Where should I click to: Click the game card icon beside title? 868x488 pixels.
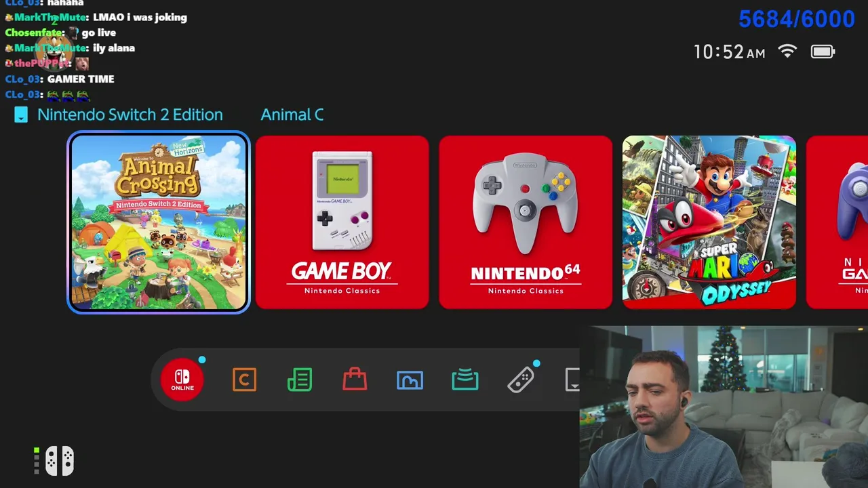[21, 115]
